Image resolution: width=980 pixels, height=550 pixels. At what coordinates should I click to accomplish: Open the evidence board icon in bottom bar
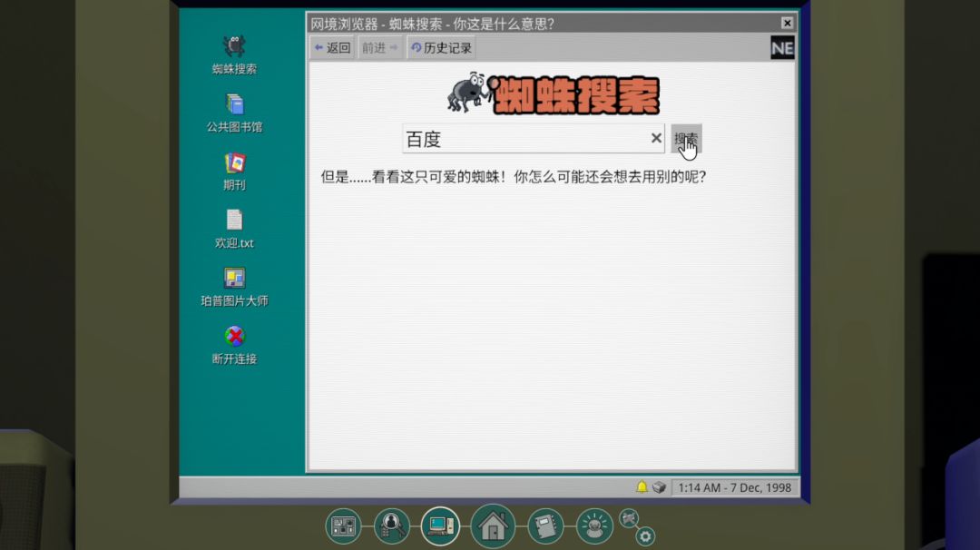coord(343,525)
